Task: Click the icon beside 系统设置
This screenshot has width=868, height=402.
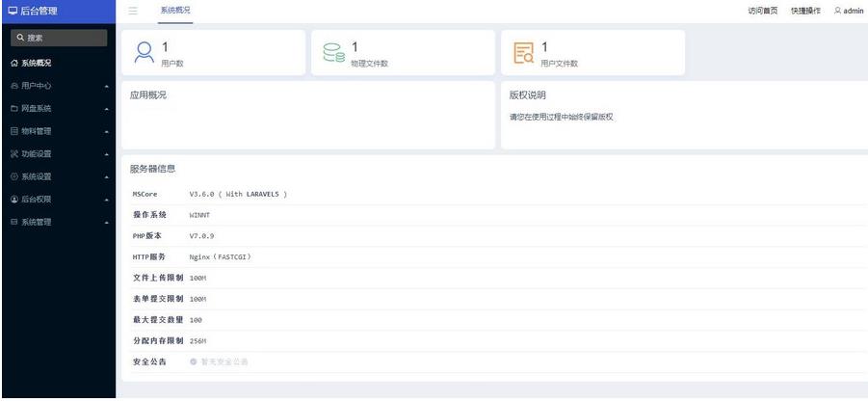Action: point(15,176)
